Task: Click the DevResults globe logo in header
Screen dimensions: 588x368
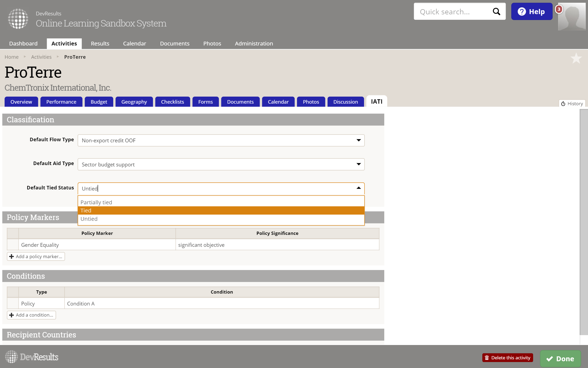Action: [18, 19]
